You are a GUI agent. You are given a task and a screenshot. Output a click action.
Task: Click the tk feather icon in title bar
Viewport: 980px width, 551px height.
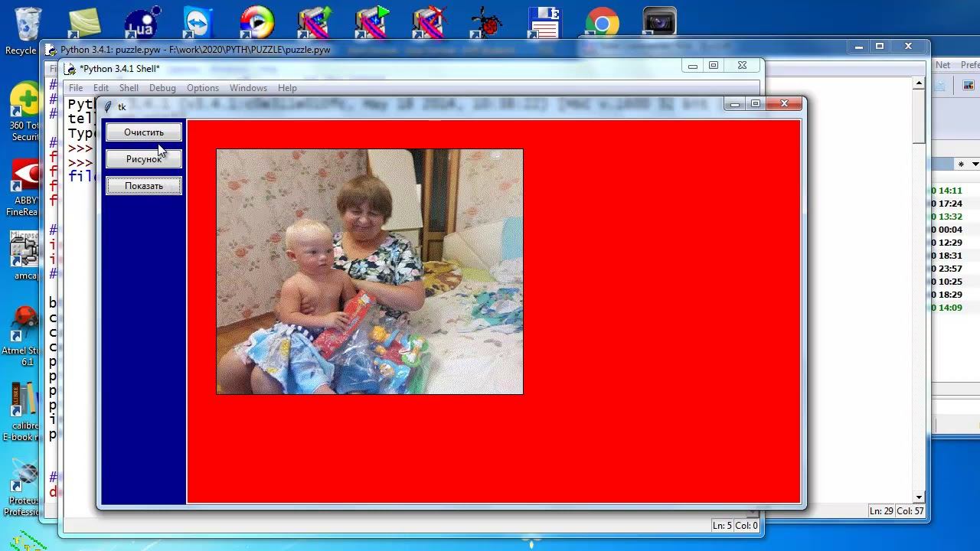108,106
